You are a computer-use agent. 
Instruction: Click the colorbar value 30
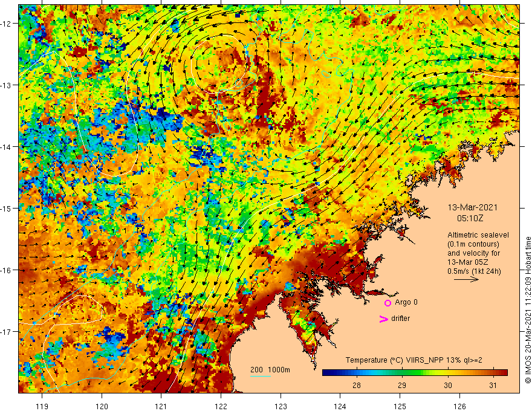448,385
